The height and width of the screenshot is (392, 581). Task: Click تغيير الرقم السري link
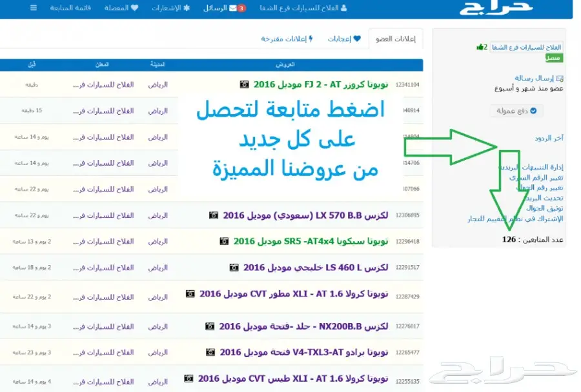coord(536,178)
